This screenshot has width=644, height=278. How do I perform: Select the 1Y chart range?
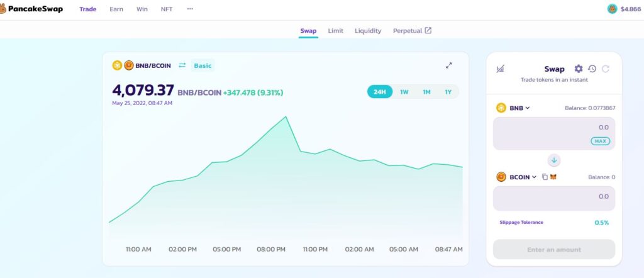point(448,92)
